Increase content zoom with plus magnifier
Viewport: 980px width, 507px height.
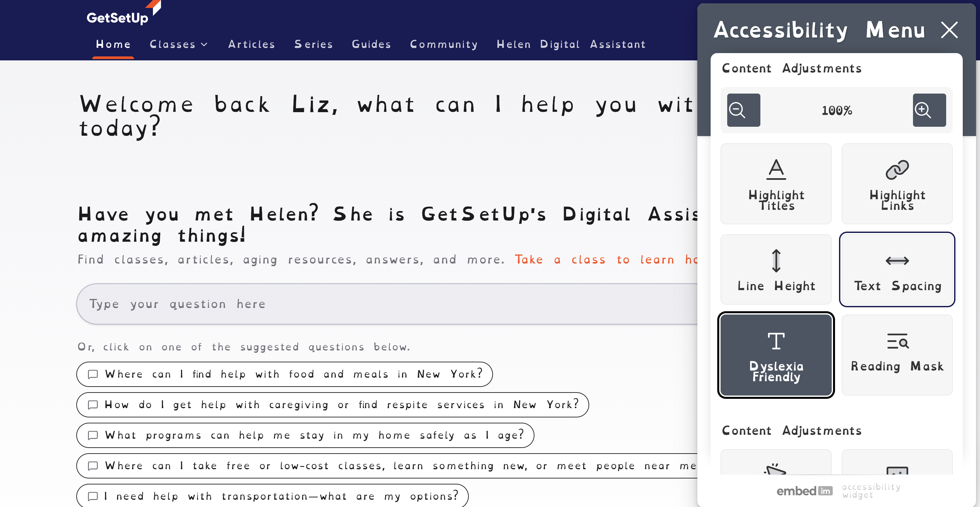click(x=929, y=110)
